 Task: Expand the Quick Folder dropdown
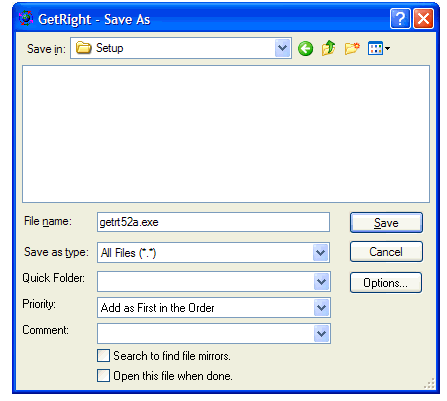(322, 282)
